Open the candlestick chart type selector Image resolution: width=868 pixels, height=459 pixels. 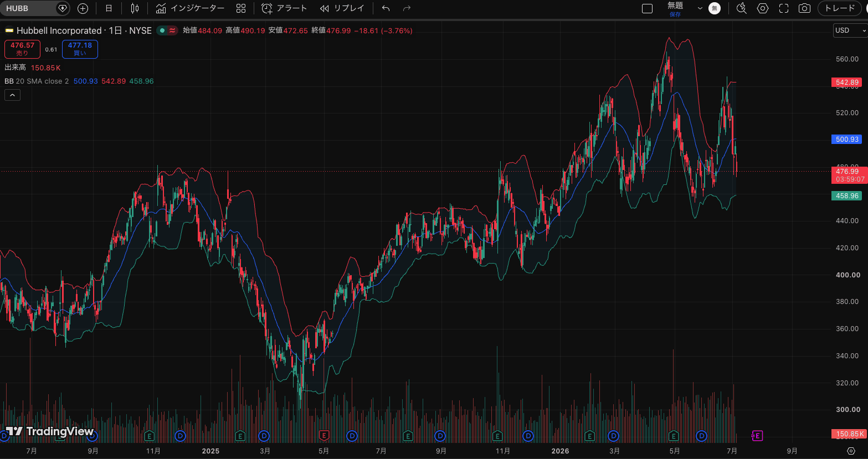click(135, 8)
